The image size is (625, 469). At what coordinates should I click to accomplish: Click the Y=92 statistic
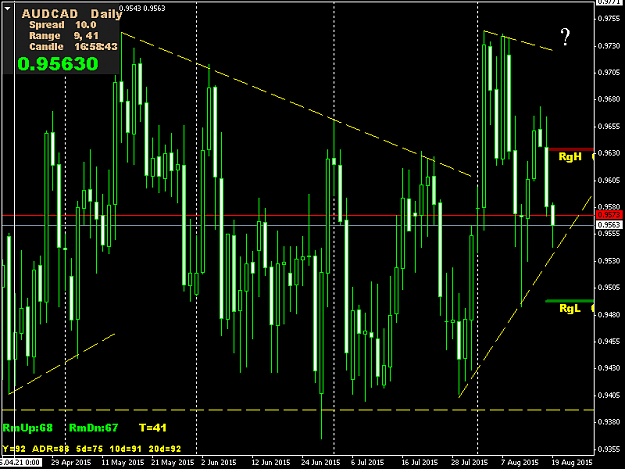[x=14, y=449]
